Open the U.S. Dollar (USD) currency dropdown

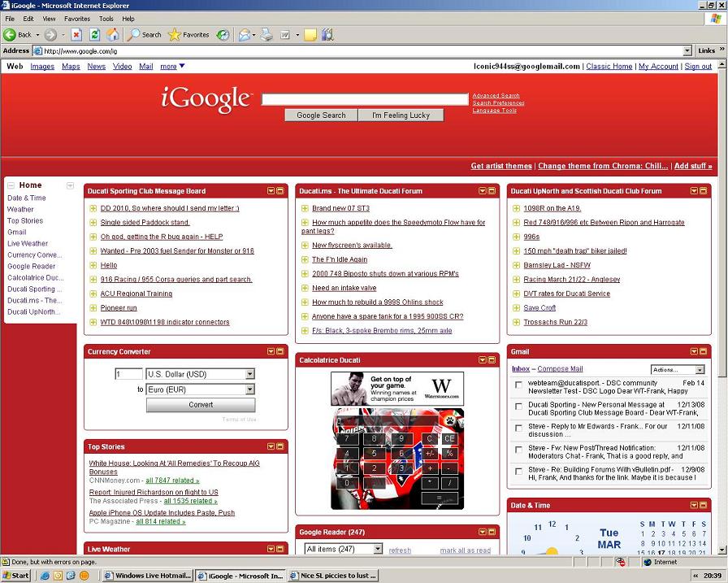249,374
